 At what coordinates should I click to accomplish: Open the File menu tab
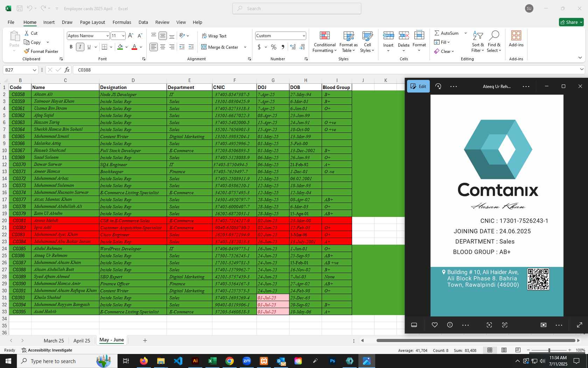11,22
